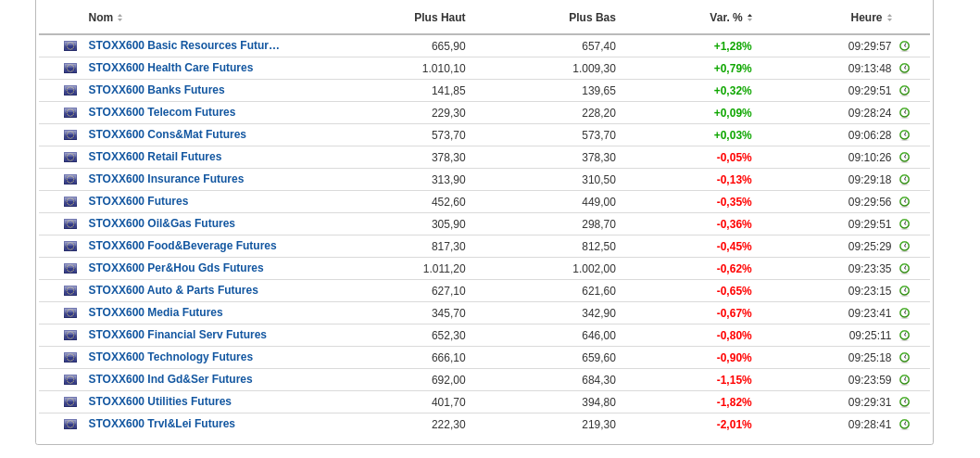980x458 pixels.
Task: Click the flag icon beside STOXX600 Media Futures
Action: pyautogui.click(x=70, y=313)
